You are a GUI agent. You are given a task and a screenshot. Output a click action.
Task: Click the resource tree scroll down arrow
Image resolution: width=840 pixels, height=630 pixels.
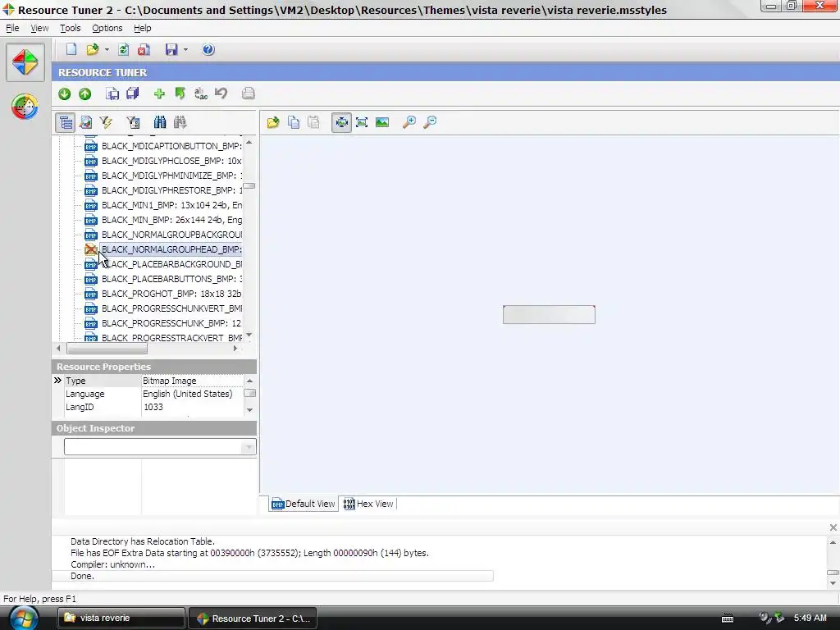click(x=249, y=336)
